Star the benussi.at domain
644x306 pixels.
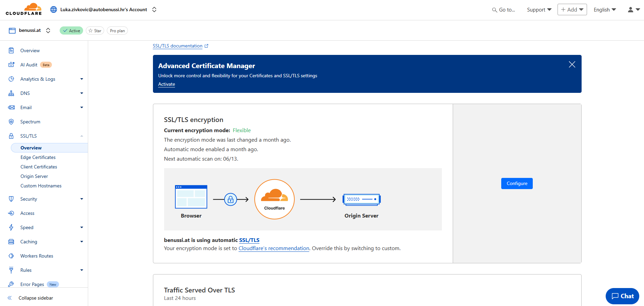[x=95, y=31]
